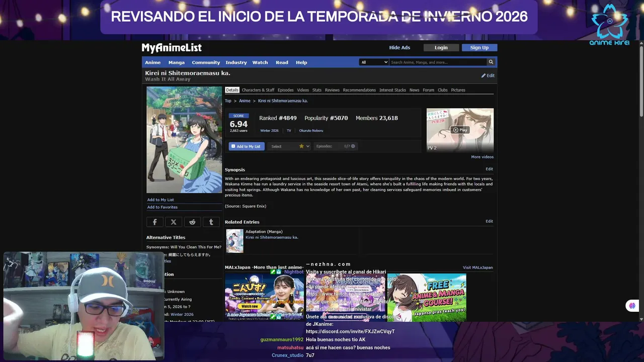The image size is (644, 362).
Task: Click the guzmanmauro1992 username in chat
Action: click(282, 339)
